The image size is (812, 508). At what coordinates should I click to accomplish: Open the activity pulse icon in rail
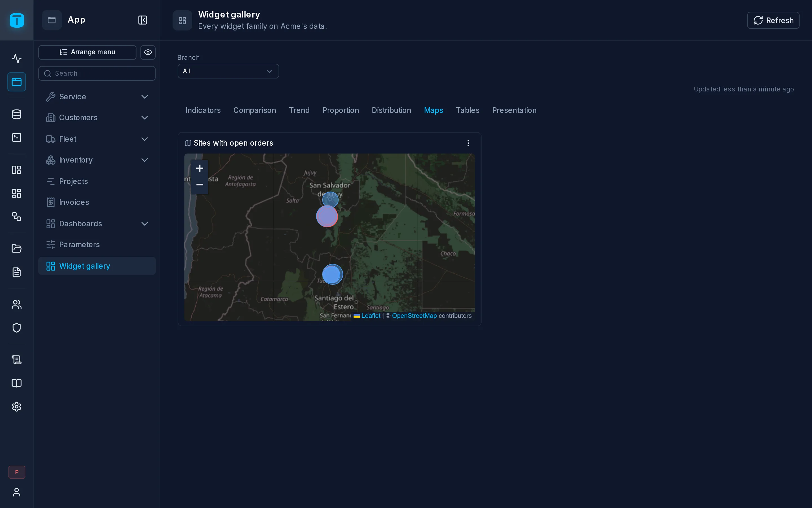[x=17, y=59]
